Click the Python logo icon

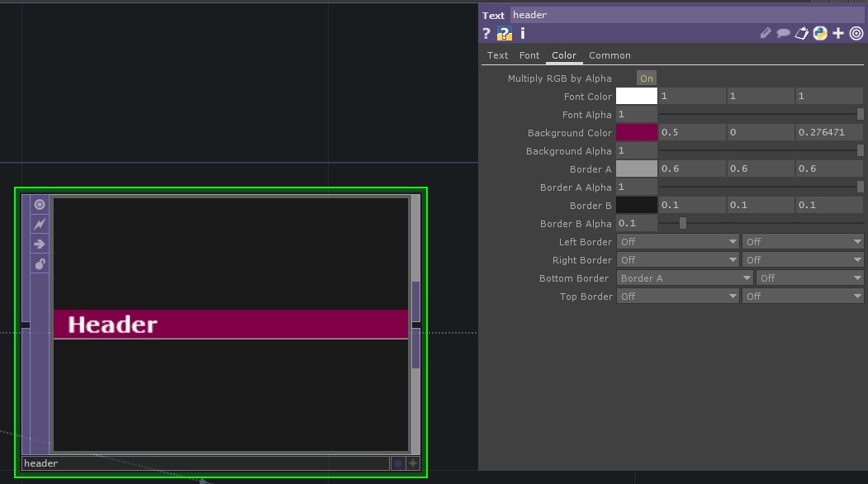pos(820,34)
